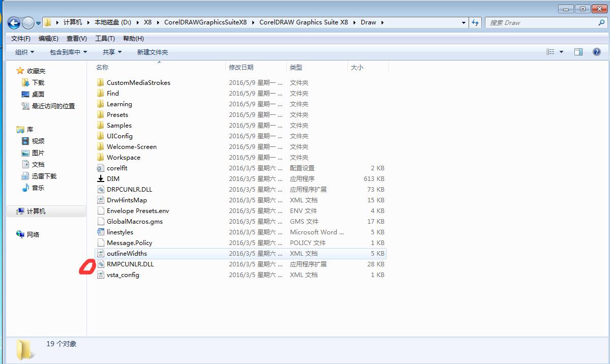Open the Samples folder

click(118, 125)
